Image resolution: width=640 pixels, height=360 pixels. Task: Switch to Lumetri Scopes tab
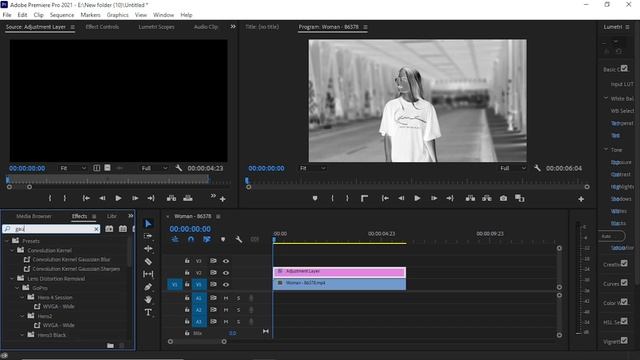point(156,27)
